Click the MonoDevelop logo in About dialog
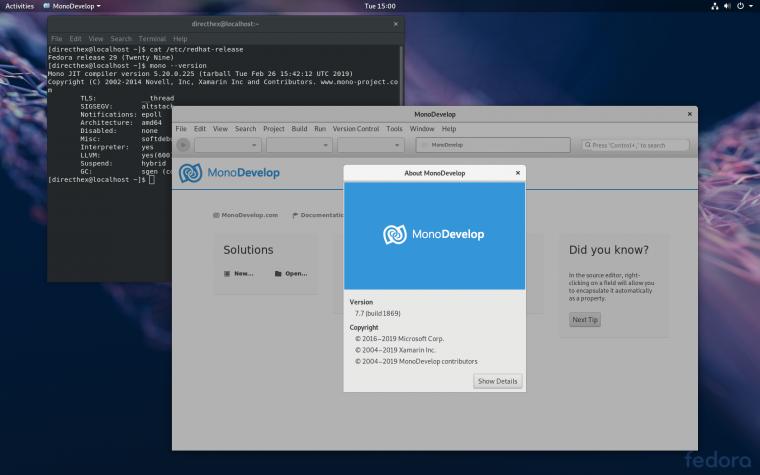760x475 pixels. click(x=434, y=235)
